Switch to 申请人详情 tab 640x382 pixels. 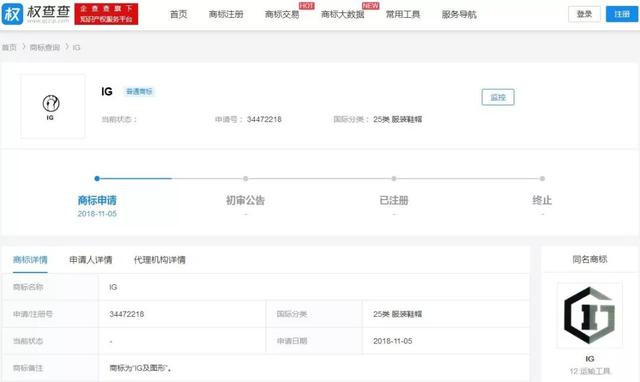91,260
